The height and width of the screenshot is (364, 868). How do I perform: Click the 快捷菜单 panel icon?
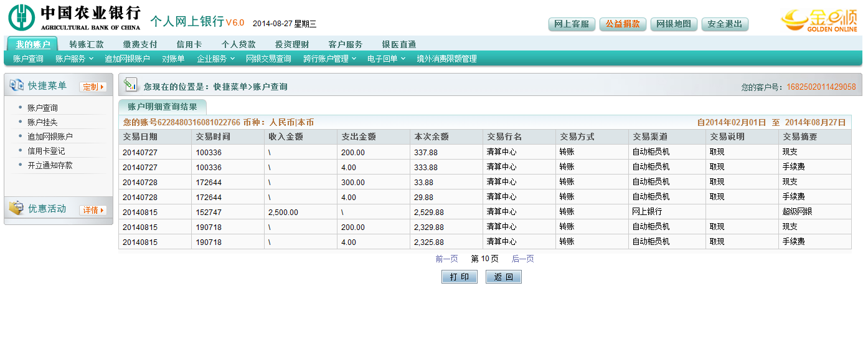(16, 86)
